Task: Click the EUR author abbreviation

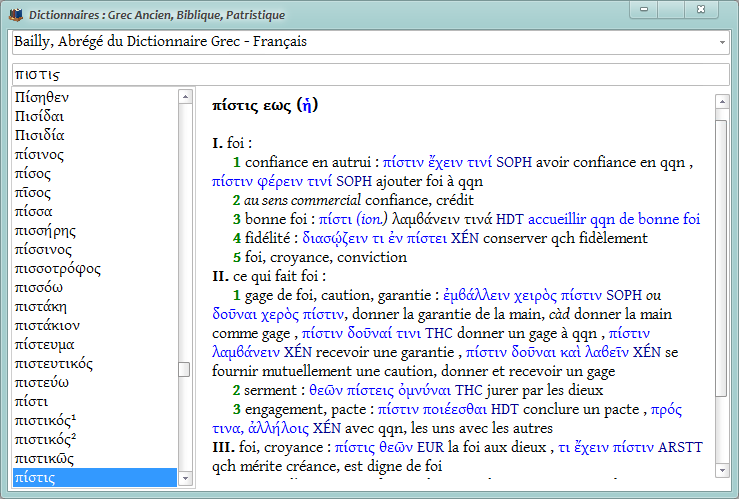Action: 430,447
